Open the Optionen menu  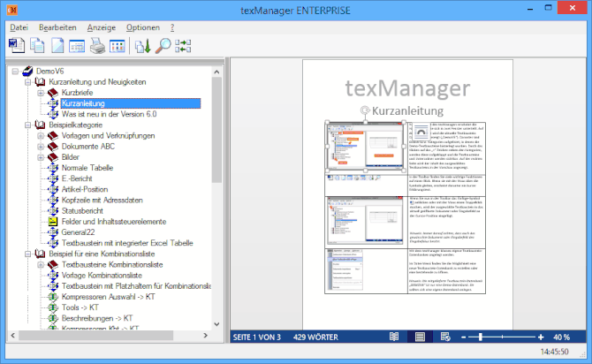[x=143, y=27]
